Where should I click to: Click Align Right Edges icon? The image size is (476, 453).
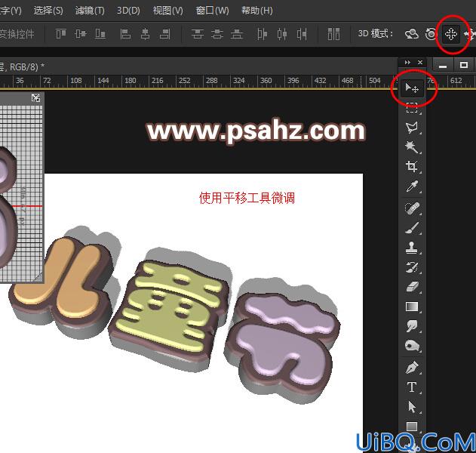pos(165,34)
